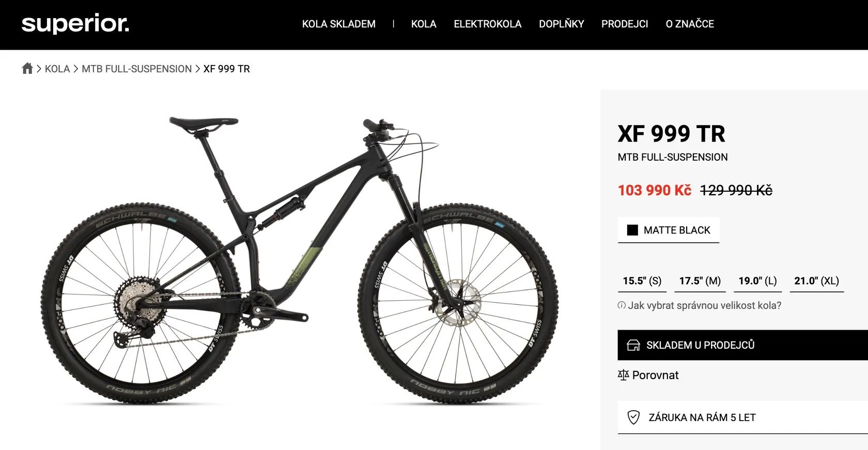Select frame size 15.5" (S)
Screen dimensions: 868x450
[x=642, y=281]
